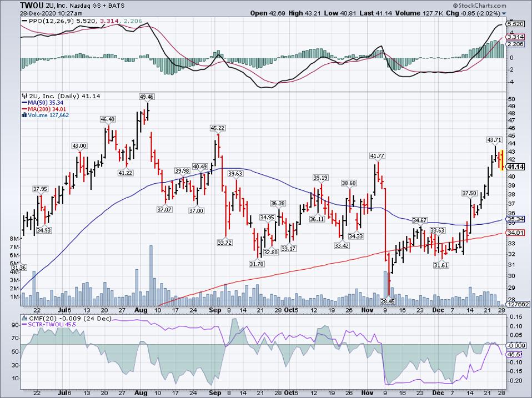
Task: Click the area icon before CMF(20)
Action: (x=25, y=319)
